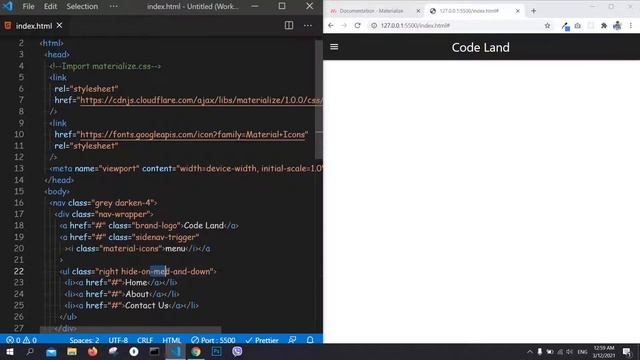Click the editor horizontal scrollbar at bottom
Image resolution: width=640 pixels, height=360 pixels.
(x=131, y=329)
